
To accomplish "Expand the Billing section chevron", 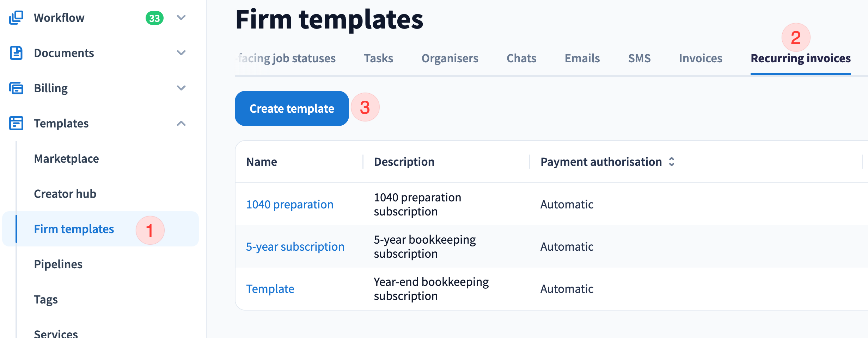I will (181, 88).
